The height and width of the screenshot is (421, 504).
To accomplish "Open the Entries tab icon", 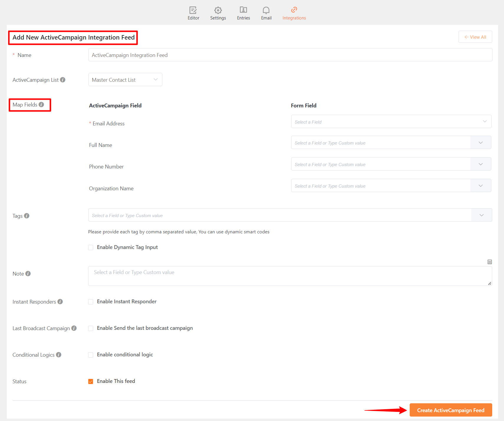I will tap(243, 10).
